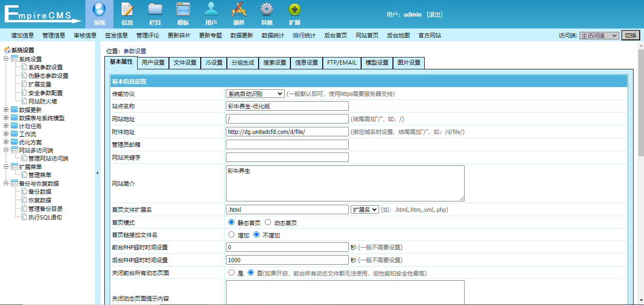Viewport: 644px width, 305px height.
Task: Click the 退出 logout link
Action: click(x=434, y=15)
